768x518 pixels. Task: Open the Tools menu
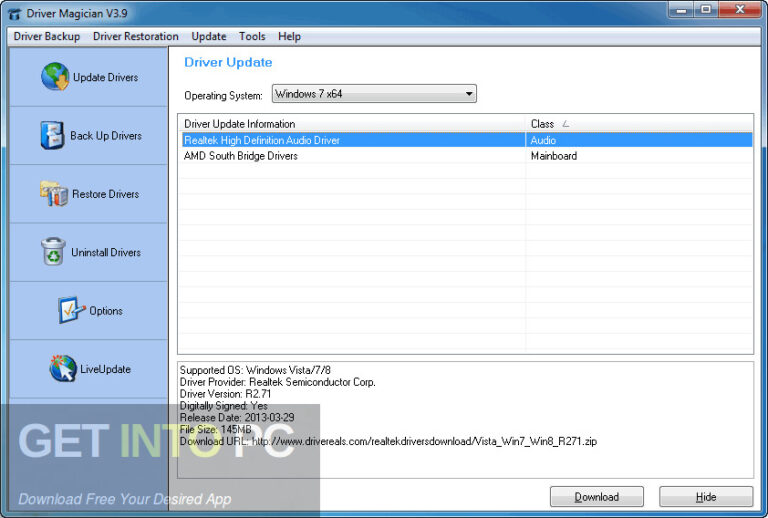point(252,36)
